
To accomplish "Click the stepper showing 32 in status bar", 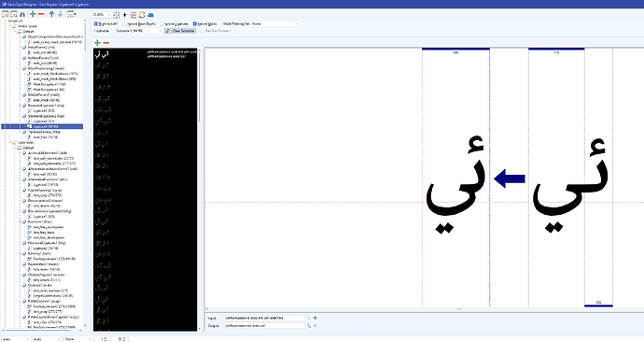I will coord(119,339).
